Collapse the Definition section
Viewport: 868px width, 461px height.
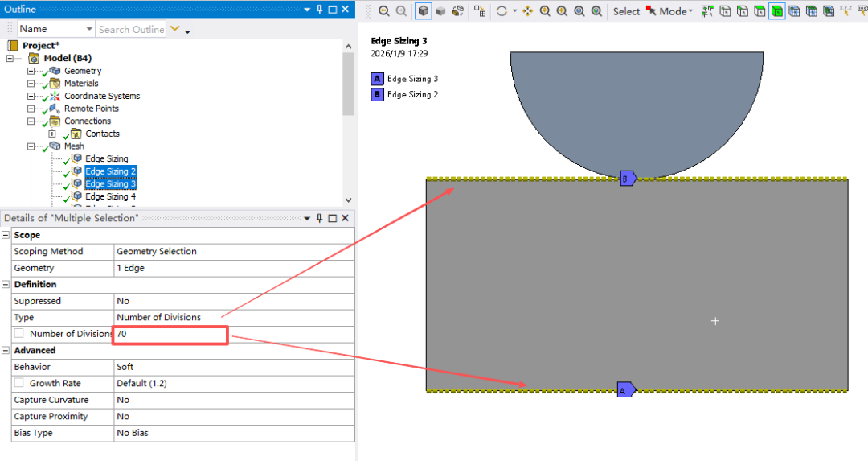tap(6, 284)
